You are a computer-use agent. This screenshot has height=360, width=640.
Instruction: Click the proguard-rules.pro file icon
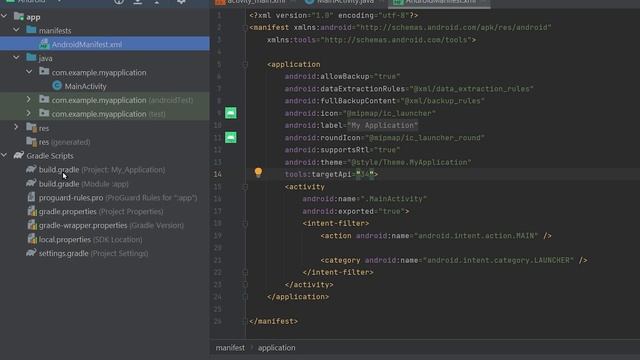[x=31, y=197]
